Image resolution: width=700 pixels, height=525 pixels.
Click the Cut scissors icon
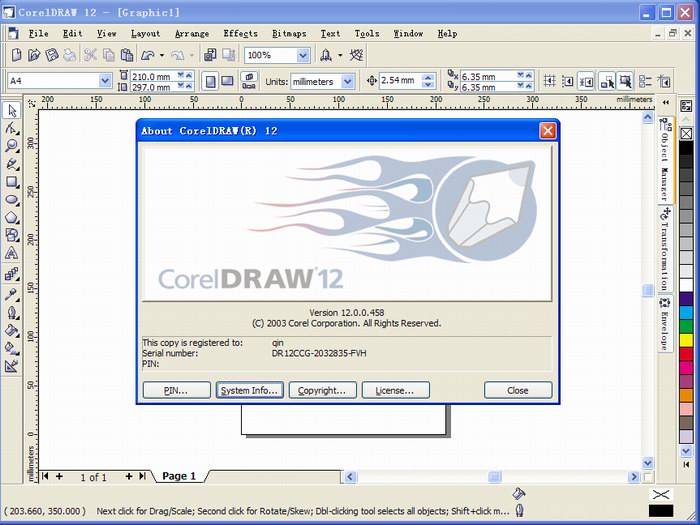pos(91,55)
